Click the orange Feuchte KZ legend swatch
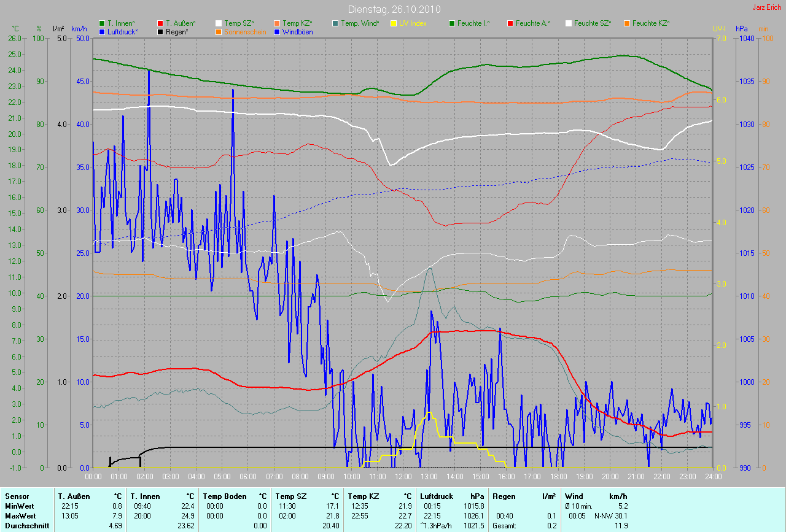 627,23
